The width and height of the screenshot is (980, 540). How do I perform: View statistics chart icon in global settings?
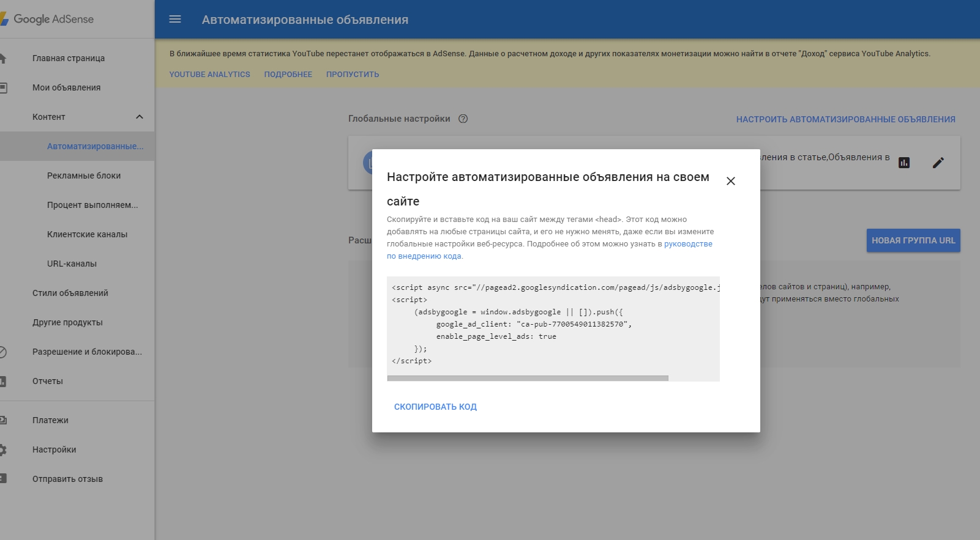904,163
